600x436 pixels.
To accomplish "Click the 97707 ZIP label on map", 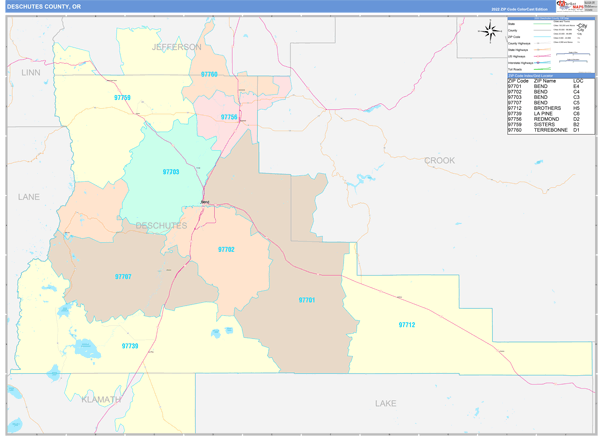I will pyautogui.click(x=122, y=276).
